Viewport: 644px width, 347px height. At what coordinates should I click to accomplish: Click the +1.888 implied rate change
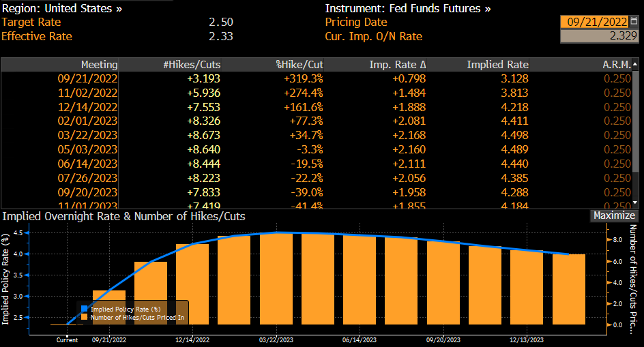(409, 107)
